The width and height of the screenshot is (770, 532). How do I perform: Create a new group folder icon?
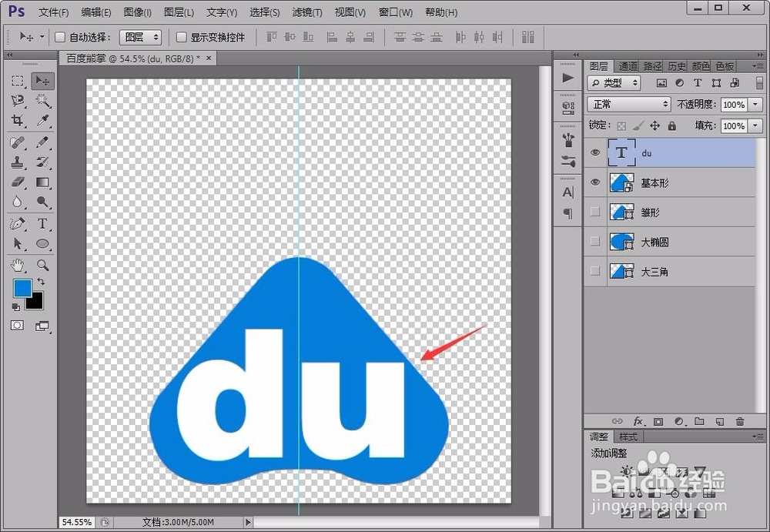(x=699, y=421)
